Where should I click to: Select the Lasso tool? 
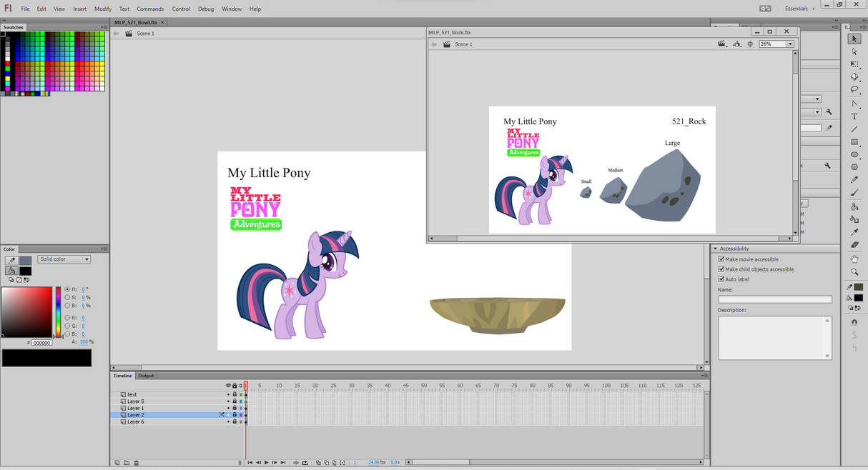854,90
